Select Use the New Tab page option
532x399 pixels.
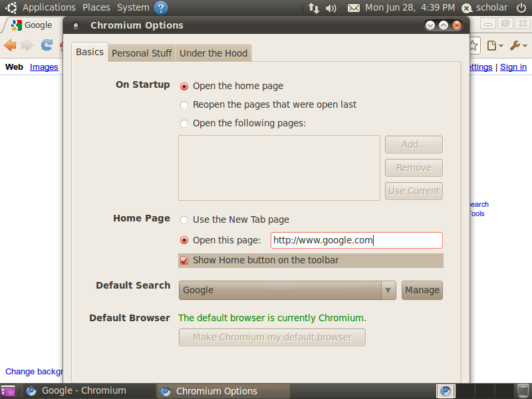(184, 220)
